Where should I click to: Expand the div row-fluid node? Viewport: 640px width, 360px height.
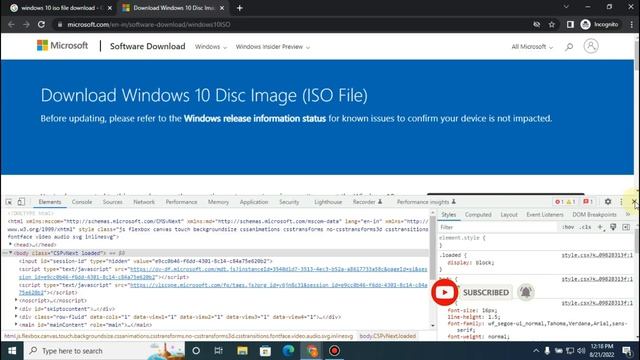click(16, 317)
